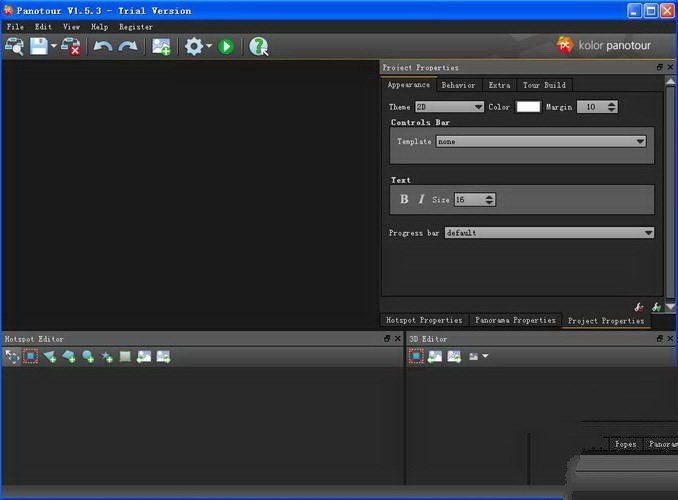This screenshot has width=678, height=500.
Task: Go to previous panorama in Hotspot Editor
Action: [144, 356]
